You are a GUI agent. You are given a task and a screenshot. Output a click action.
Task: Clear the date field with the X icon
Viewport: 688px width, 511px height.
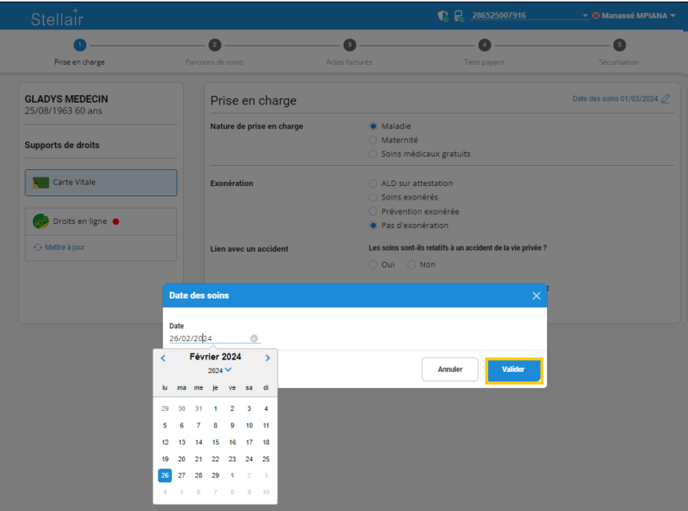coord(254,339)
